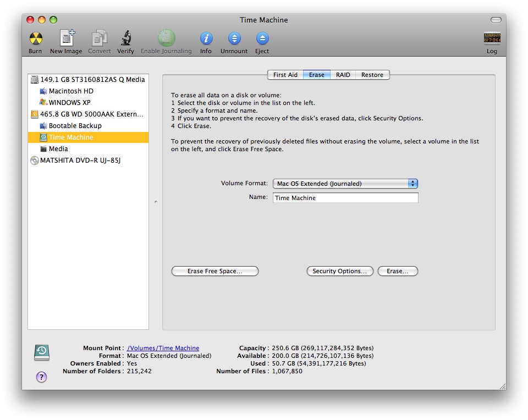Switch to the Erase tab

(x=317, y=75)
